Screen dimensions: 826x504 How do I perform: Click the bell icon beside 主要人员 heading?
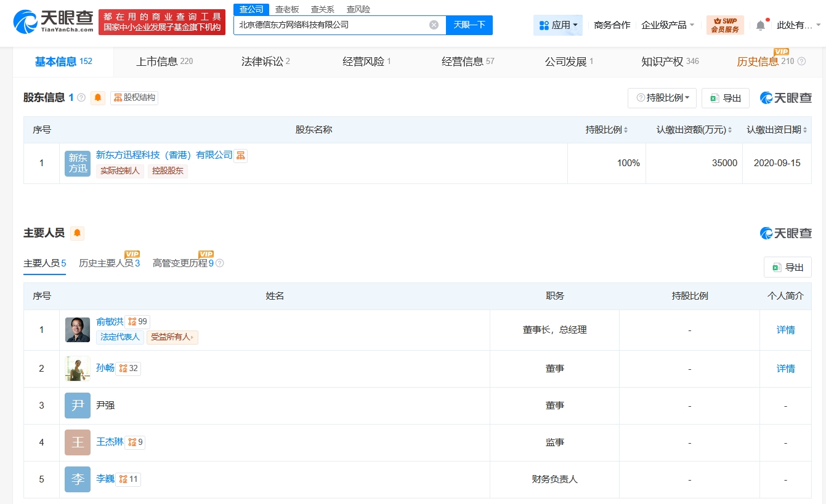tap(77, 233)
